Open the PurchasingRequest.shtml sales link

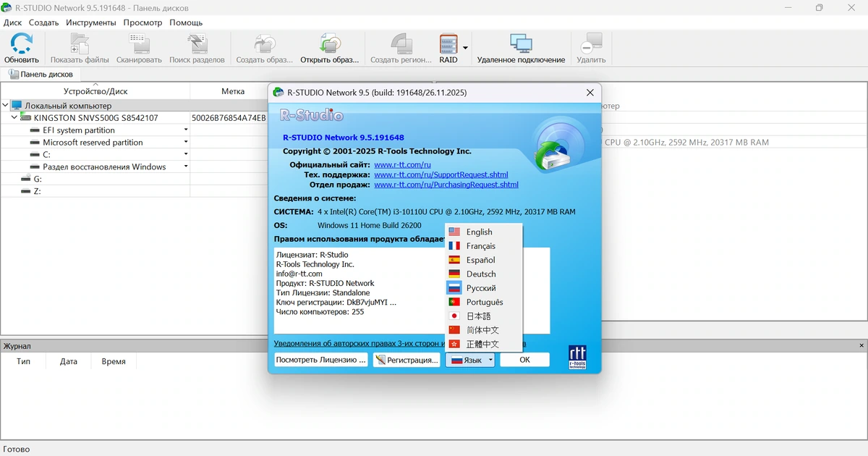click(x=446, y=185)
